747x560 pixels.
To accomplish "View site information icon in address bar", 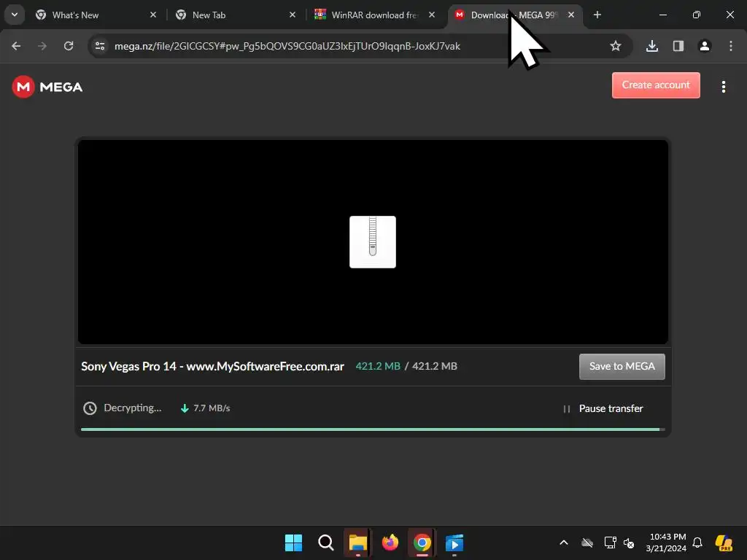I will point(100,46).
